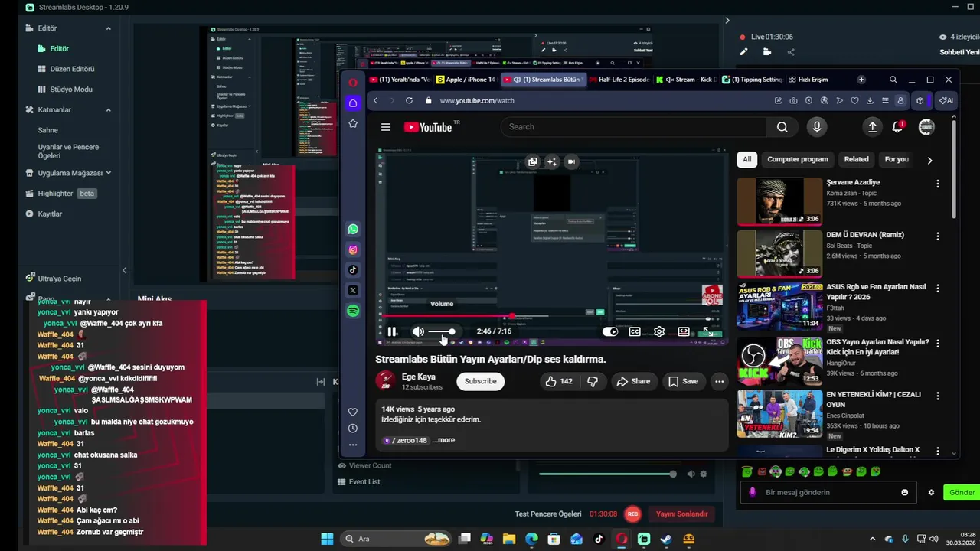Image resolution: width=980 pixels, height=551 pixels.
Task: Open Opera X (Twitter) sidebar icon
Action: (353, 290)
